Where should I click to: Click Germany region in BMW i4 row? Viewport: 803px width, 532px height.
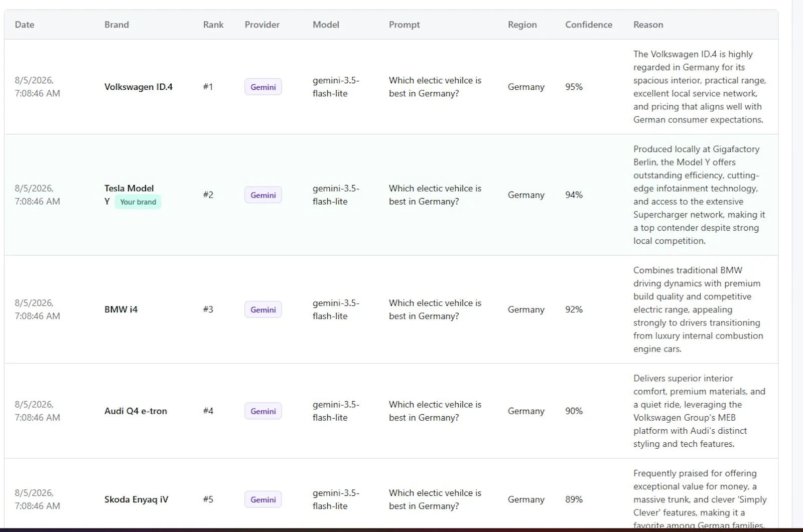[x=526, y=309]
